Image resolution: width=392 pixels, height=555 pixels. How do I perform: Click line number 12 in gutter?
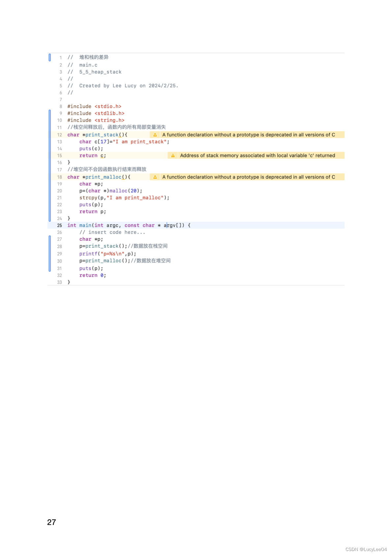(x=60, y=135)
